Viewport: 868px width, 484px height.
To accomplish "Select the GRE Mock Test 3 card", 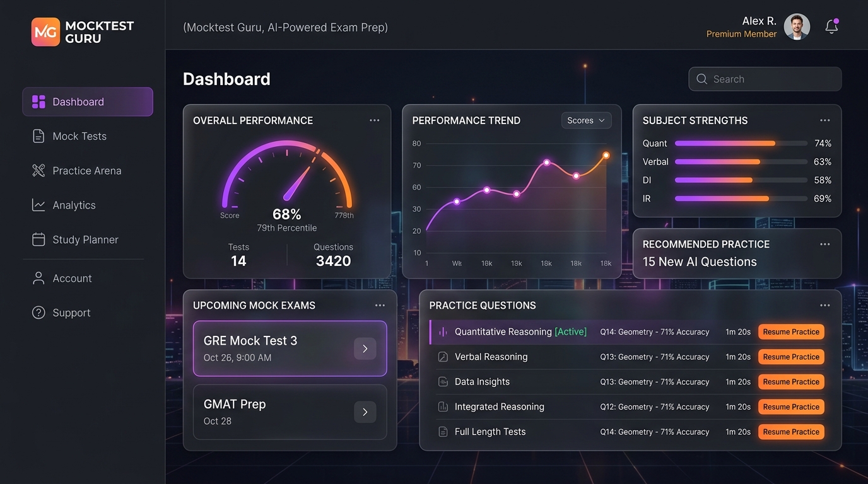I will click(x=290, y=349).
